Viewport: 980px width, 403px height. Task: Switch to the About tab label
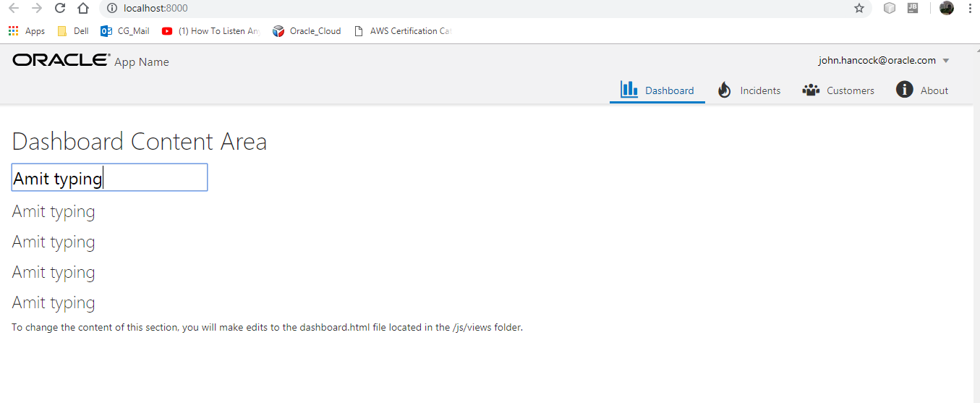point(934,90)
